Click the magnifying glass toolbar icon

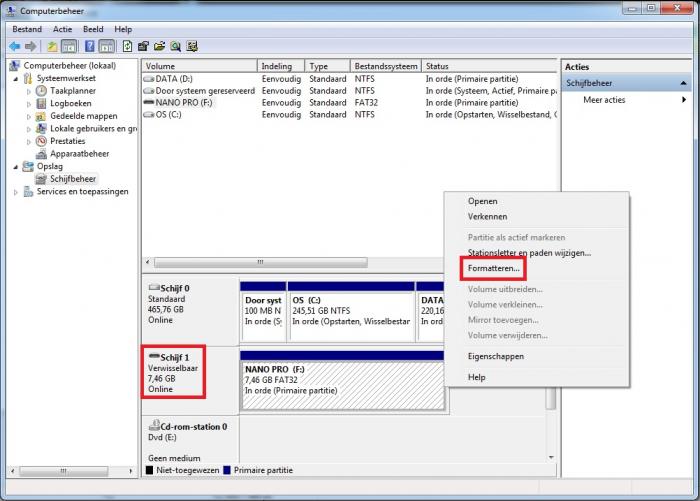coord(176,46)
